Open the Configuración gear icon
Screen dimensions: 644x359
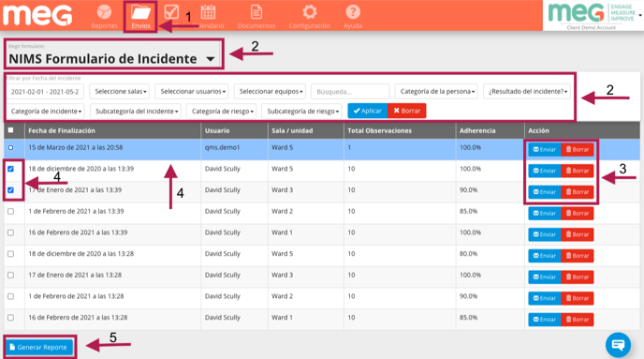click(x=309, y=12)
